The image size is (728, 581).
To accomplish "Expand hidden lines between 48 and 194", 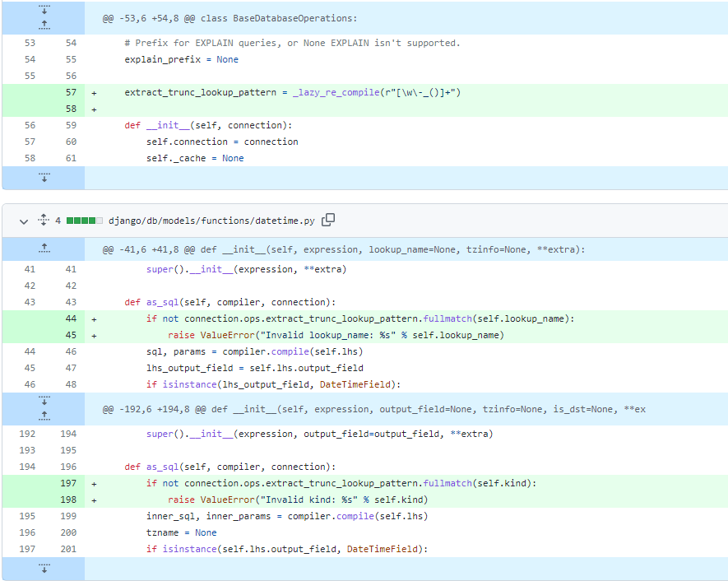I will coord(44,408).
